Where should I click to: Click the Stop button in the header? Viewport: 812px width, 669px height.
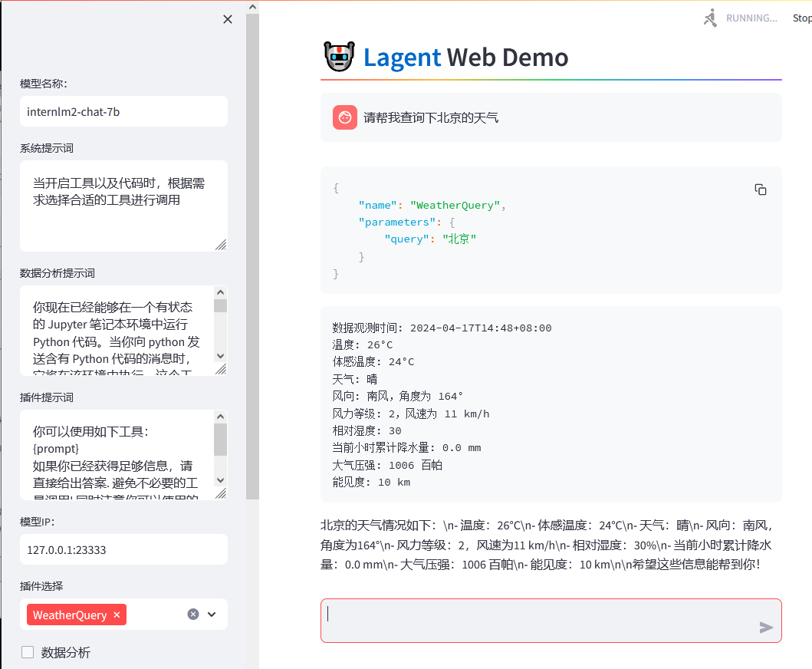click(801, 18)
